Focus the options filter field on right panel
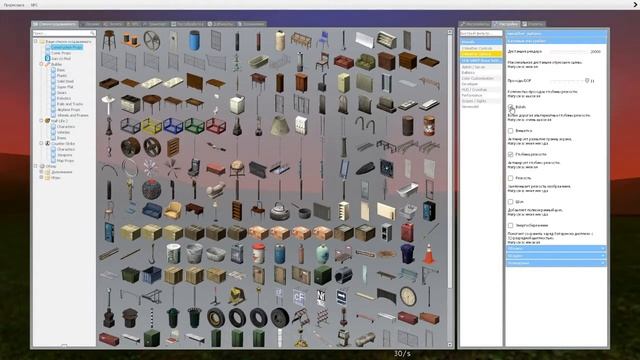640x360 pixels. (x=481, y=33)
